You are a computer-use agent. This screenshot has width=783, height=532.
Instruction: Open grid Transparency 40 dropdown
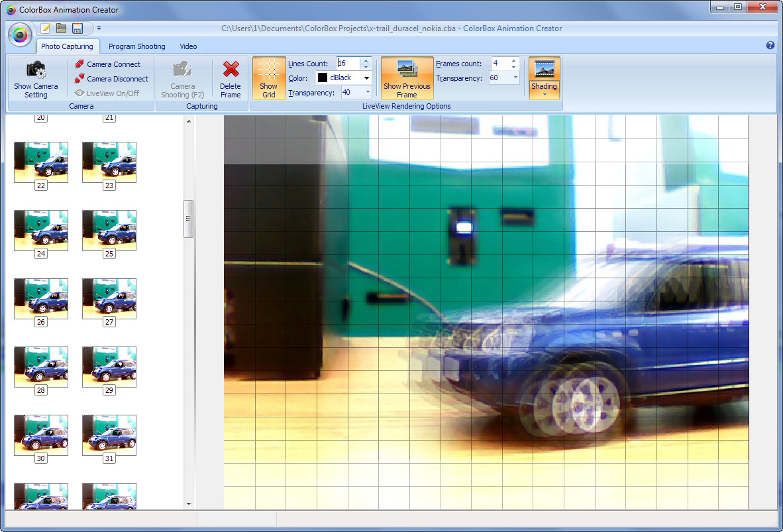368,92
